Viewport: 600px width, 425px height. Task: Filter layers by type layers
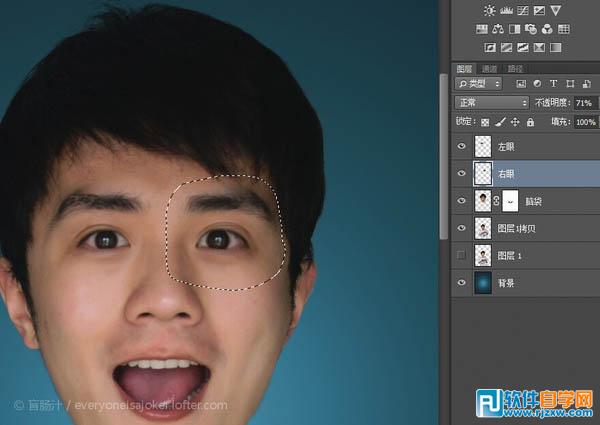(x=553, y=84)
